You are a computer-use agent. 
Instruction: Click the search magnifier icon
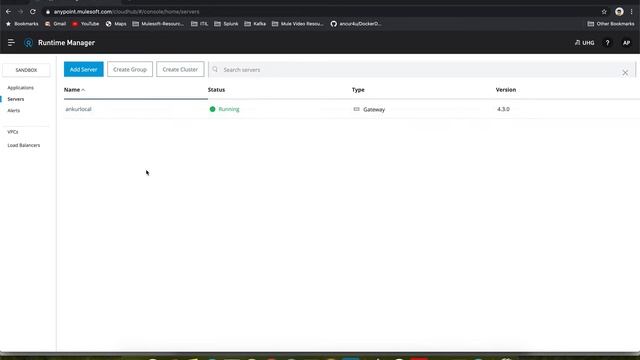click(x=215, y=69)
